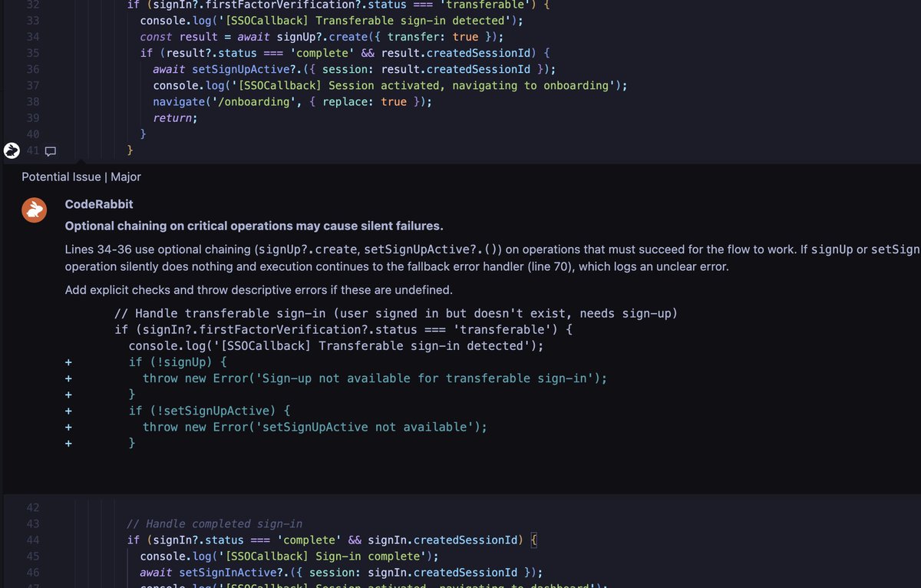Click the 'setSignUpActive not available' throw line
This screenshot has width=921, height=588.
point(315,426)
